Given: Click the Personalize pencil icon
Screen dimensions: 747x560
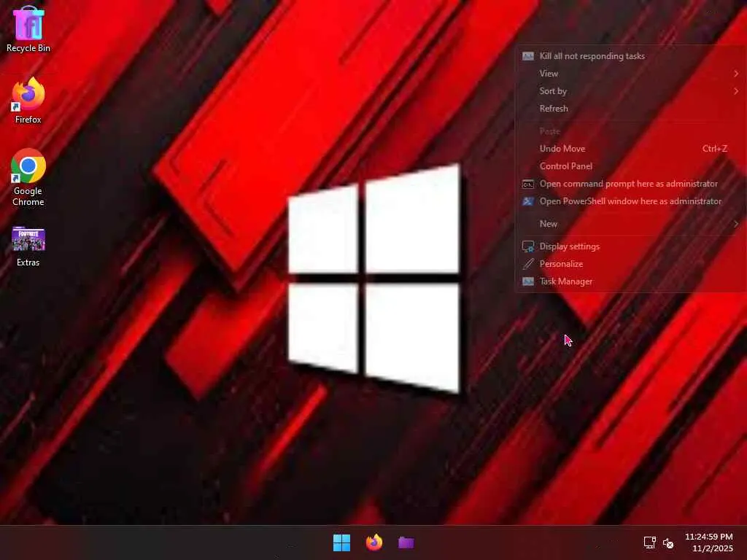Looking at the screenshot, I should click(x=528, y=264).
